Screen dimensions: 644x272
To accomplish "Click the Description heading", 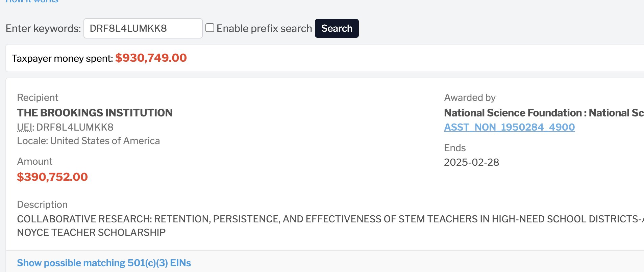I will 42,205.
